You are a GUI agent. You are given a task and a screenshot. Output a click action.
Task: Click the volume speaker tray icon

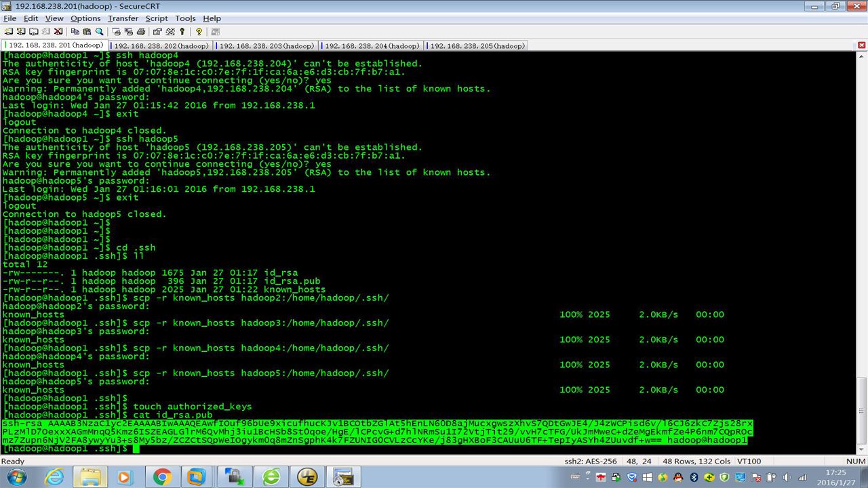pos(787,477)
